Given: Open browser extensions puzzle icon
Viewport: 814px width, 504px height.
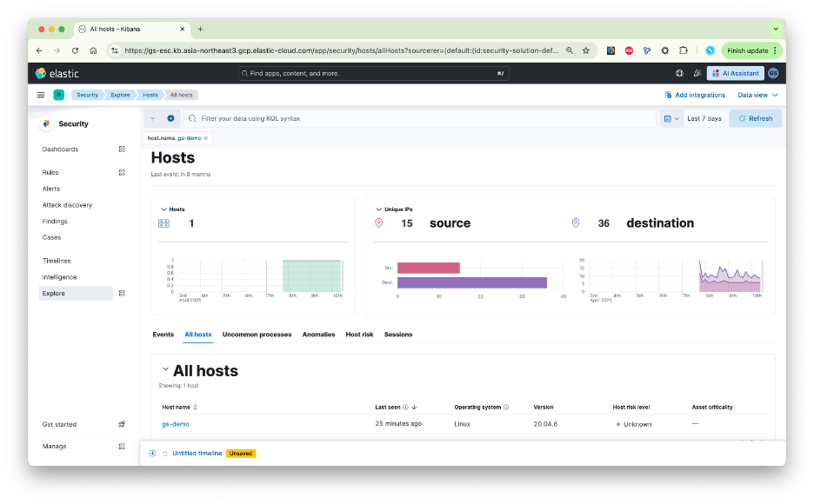Looking at the screenshot, I should point(684,50).
